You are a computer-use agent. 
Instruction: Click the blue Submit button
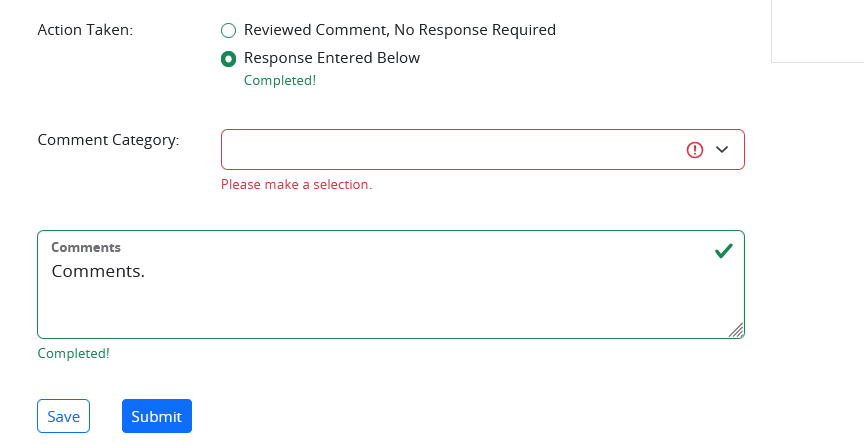click(157, 416)
